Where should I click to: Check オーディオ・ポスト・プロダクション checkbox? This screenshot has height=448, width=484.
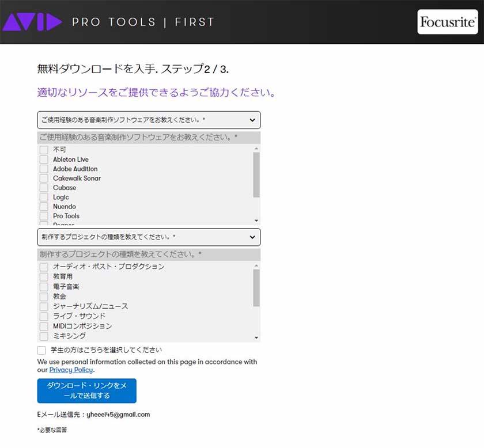44,267
